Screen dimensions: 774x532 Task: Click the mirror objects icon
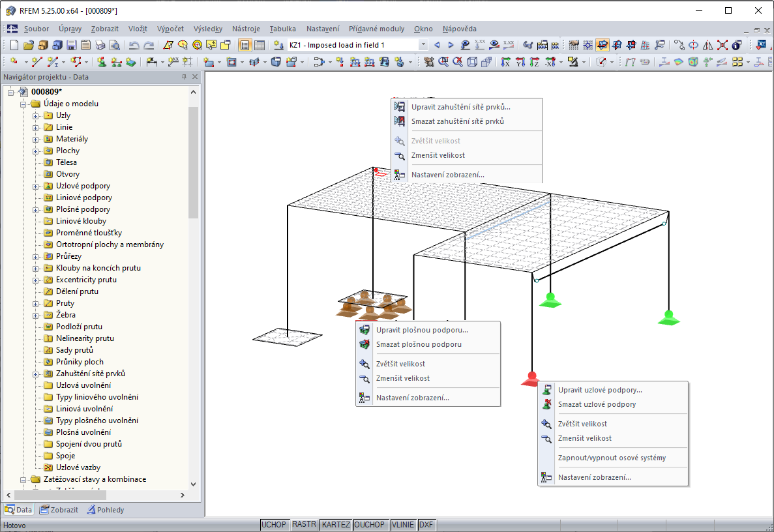tap(708, 45)
